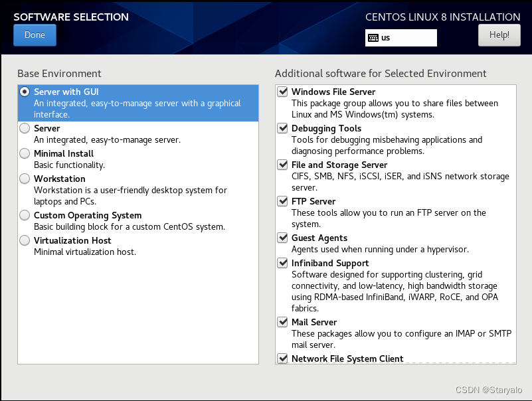The image size is (532, 401).
Task: Click the 'File and Storage Server' label
Action: pyautogui.click(x=339, y=165)
